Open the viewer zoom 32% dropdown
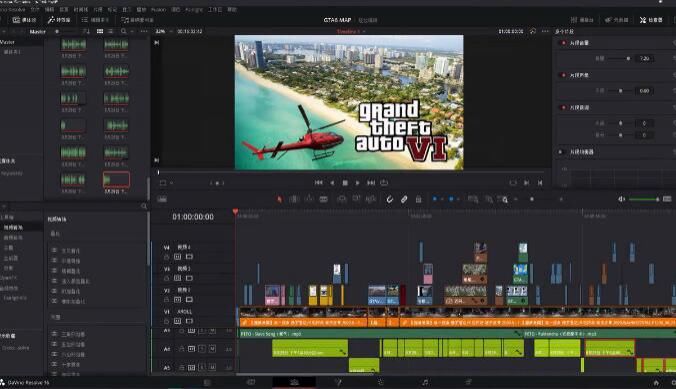 click(163, 31)
